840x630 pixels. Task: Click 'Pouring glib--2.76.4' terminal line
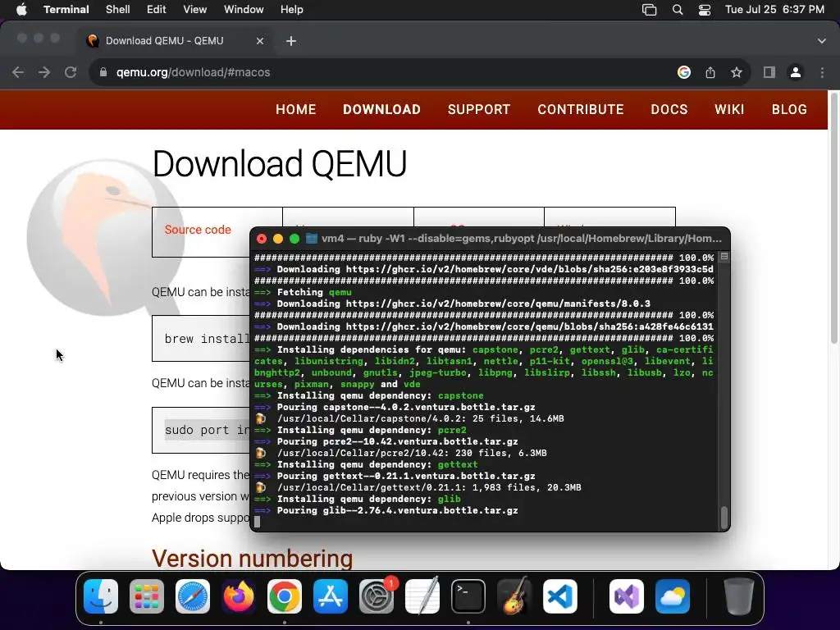point(386,510)
